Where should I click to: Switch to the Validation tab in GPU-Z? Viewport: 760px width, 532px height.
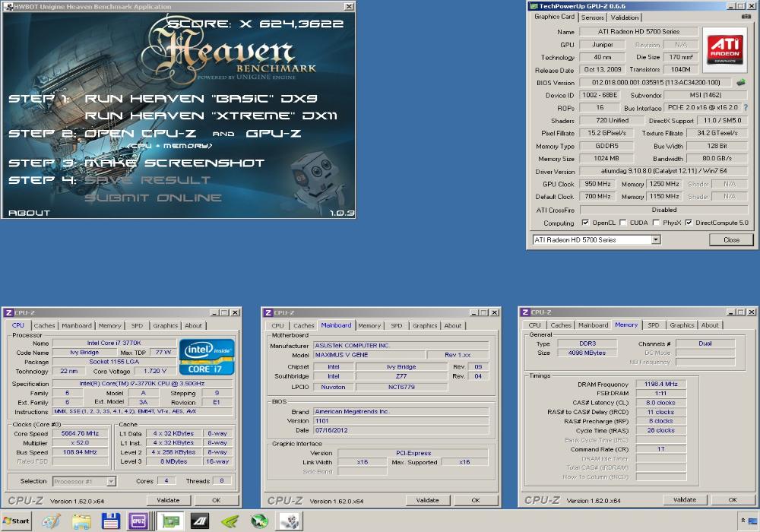624,17
